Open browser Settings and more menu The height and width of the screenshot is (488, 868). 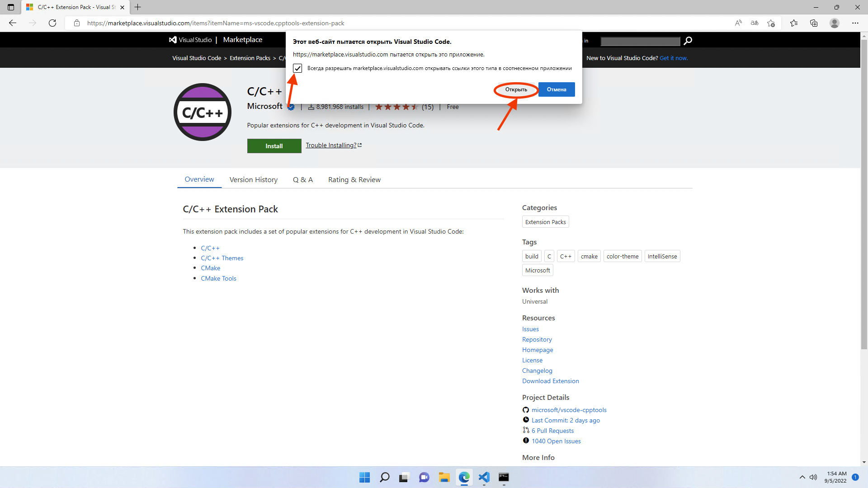tap(855, 23)
